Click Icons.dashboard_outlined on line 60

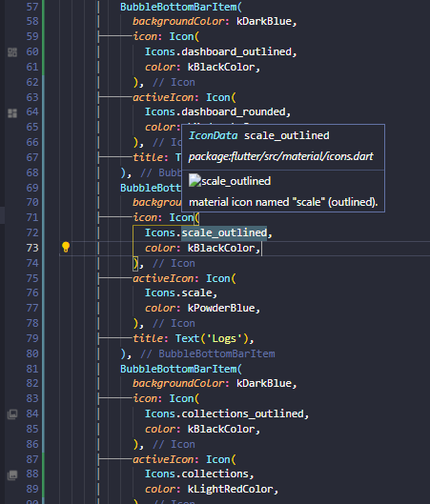point(218,51)
